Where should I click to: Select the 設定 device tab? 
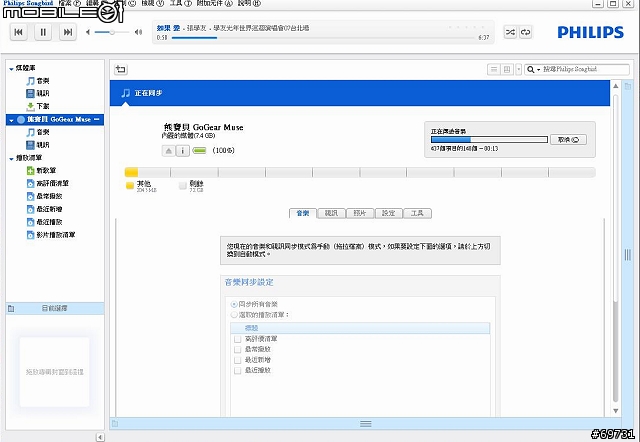[389, 213]
